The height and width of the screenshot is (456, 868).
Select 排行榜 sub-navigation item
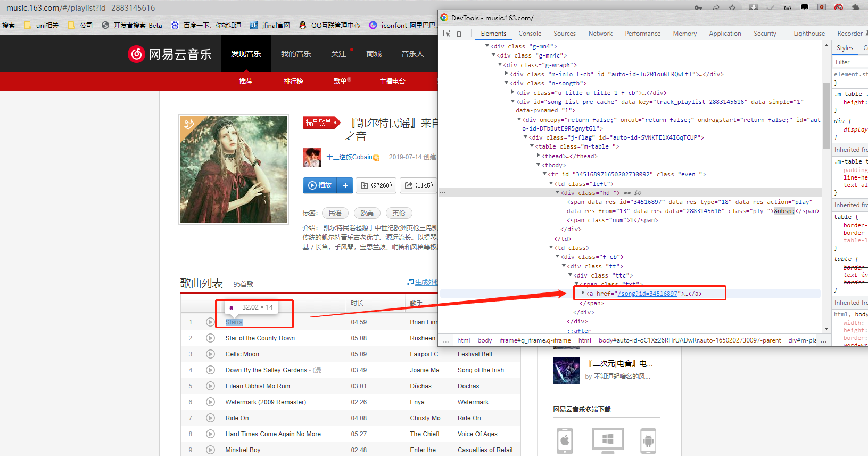[293, 82]
